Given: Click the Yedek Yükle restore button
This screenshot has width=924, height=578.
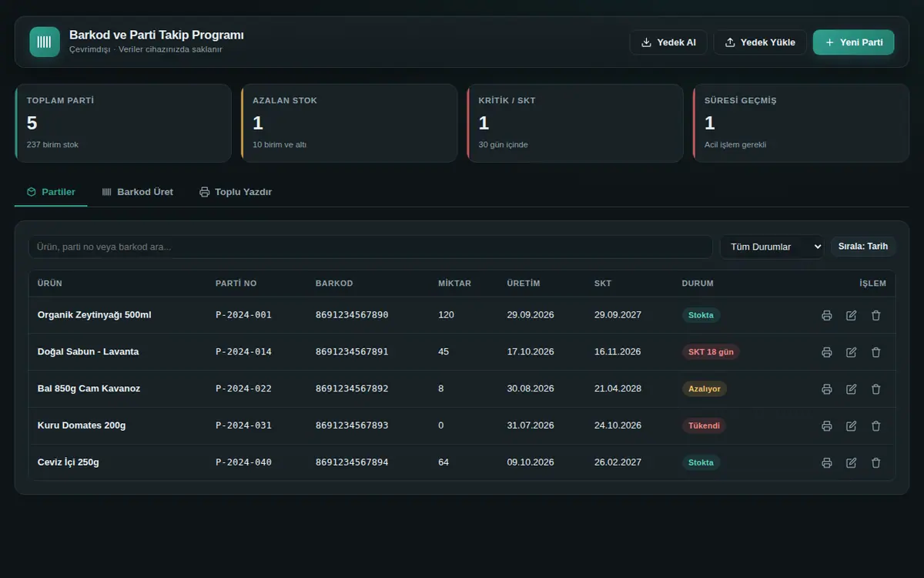Looking at the screenshot, I should click(x=760, y=42).
